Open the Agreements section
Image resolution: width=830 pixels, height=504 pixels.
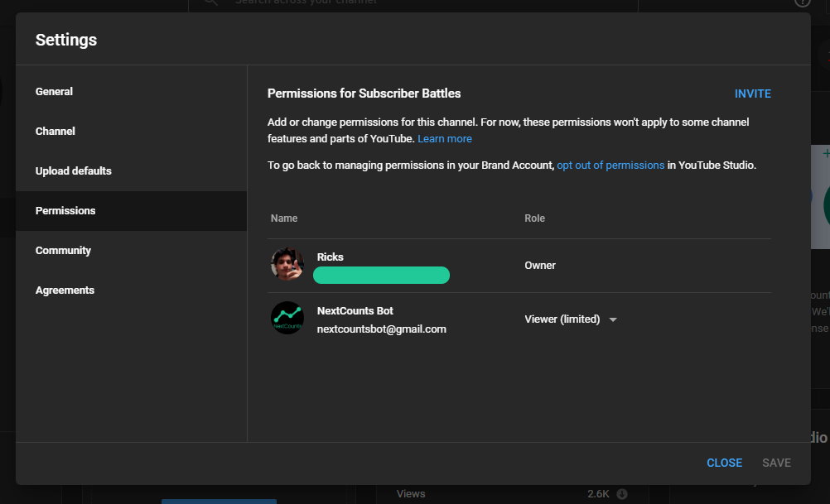[131, 290]
